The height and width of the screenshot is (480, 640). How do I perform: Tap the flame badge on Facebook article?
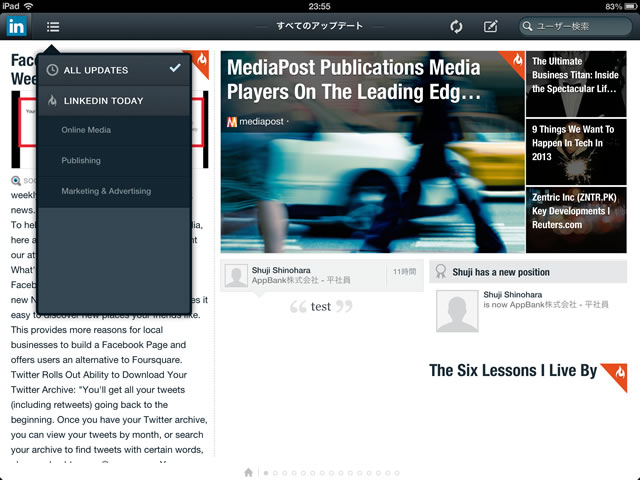(x=200, y=61)
